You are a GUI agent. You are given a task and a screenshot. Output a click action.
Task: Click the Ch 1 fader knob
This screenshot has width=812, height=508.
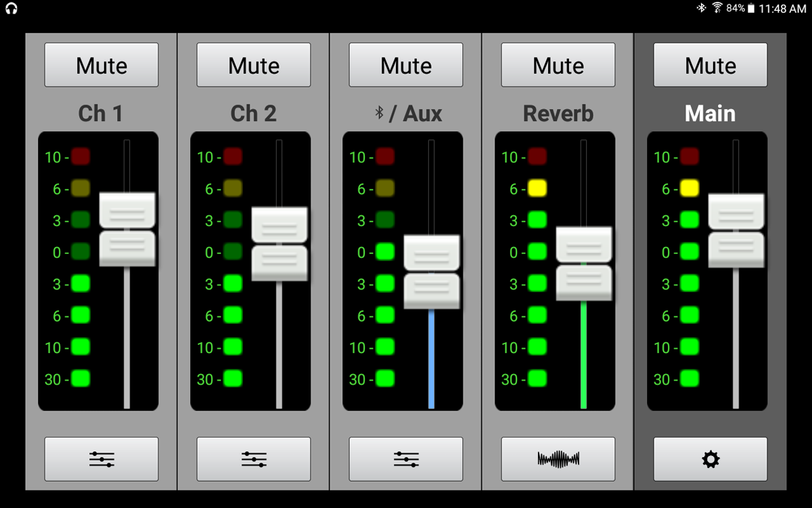click(127, 229)
